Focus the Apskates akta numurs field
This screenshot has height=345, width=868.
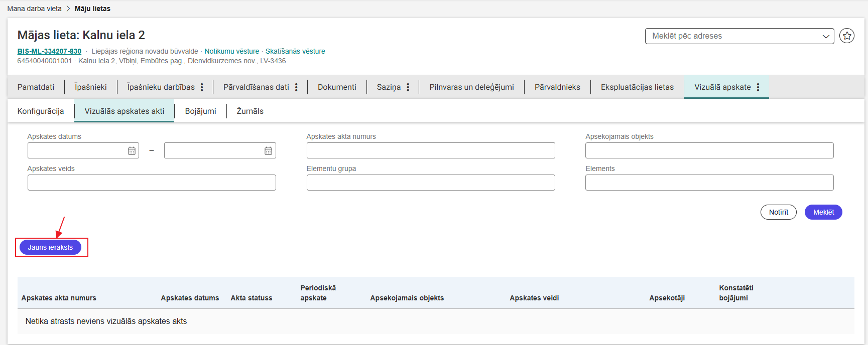tap(430, 150)
